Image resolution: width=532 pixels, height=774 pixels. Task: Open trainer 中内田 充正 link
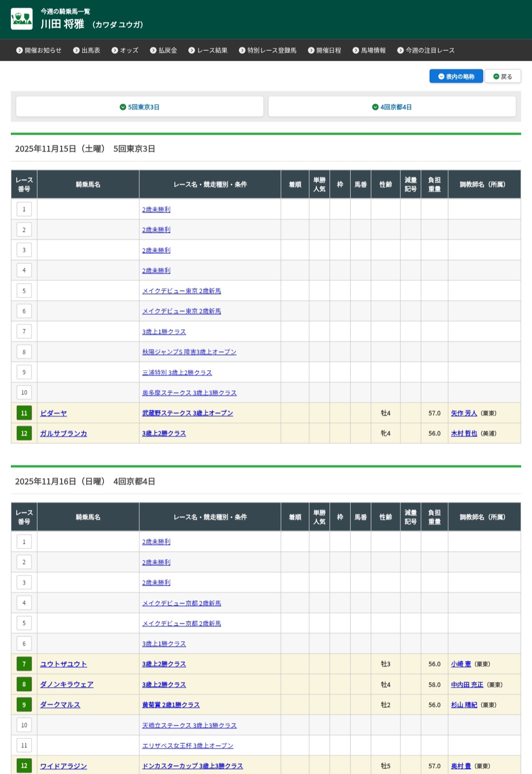pyautogui.click(x=467, y=684)
